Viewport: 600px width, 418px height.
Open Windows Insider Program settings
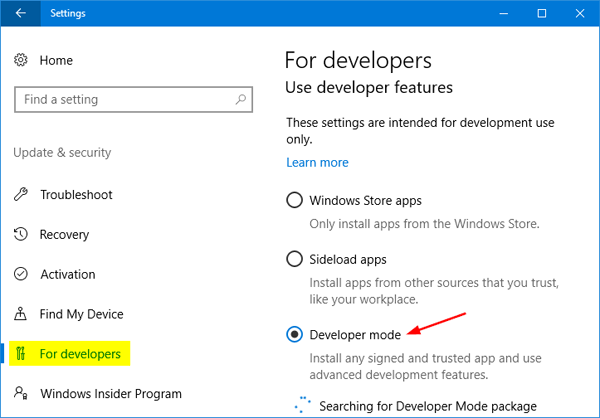coord(111,394)
